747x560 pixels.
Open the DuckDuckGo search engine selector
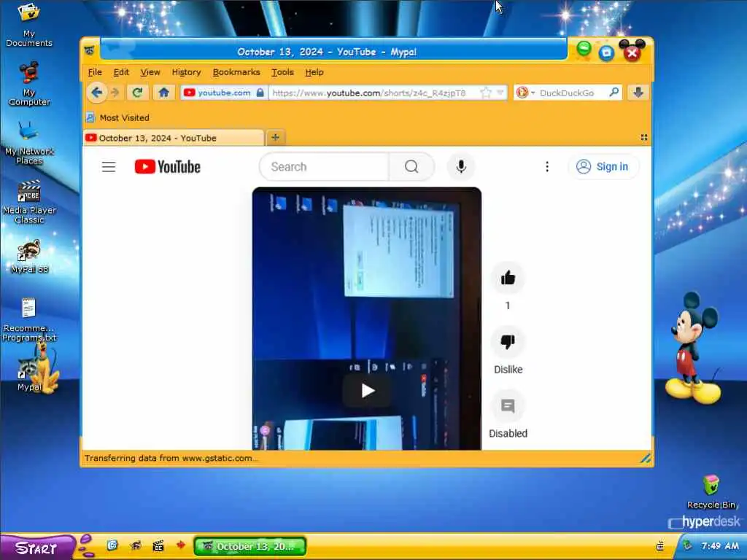(x=525, y=93)
